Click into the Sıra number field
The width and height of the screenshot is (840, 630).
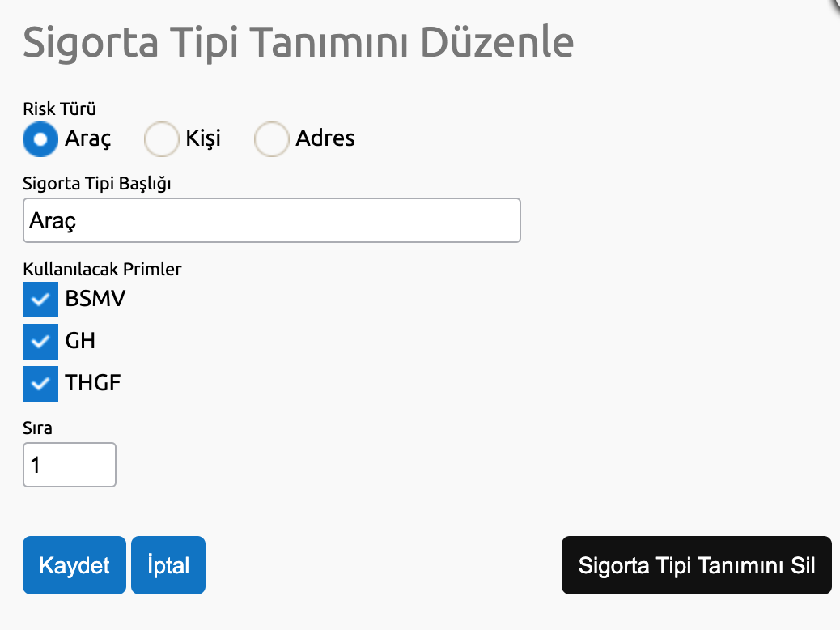click(70, 465)
